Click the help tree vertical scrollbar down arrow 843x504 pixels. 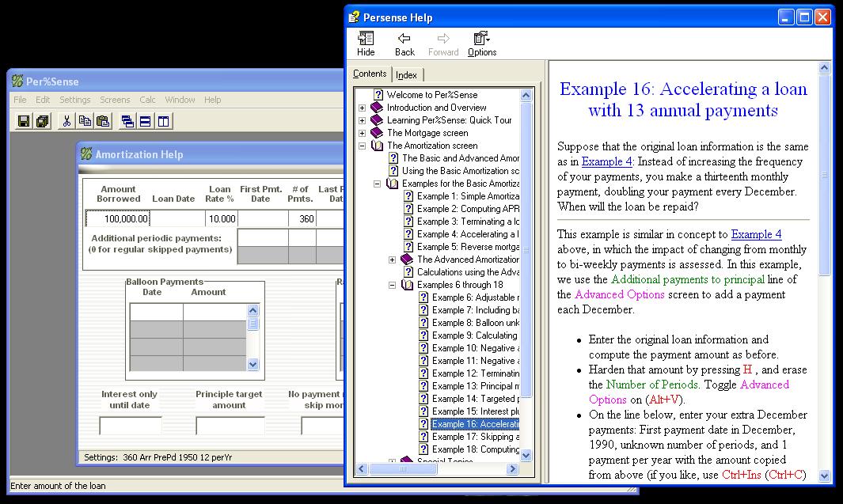click(526, 455)
